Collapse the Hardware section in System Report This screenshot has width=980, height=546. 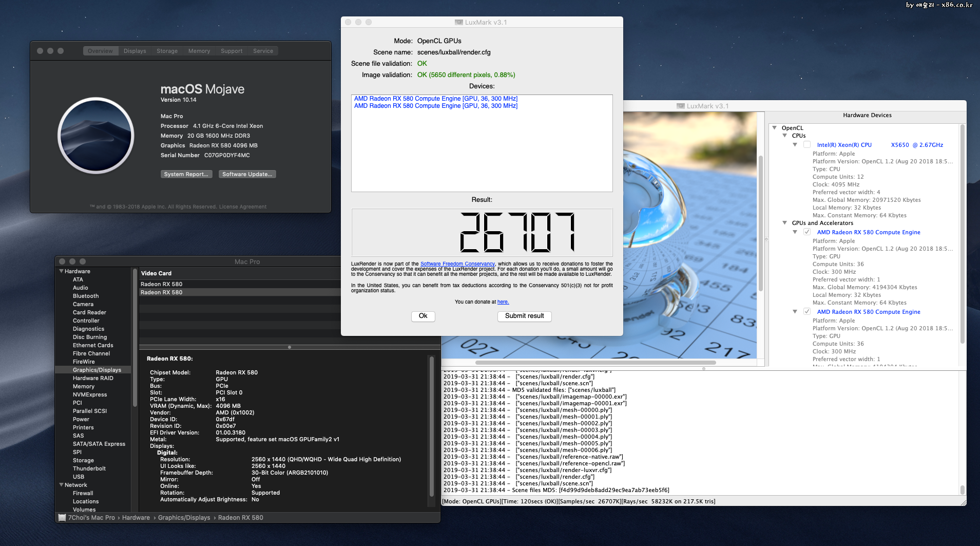[x=62, y=271]
